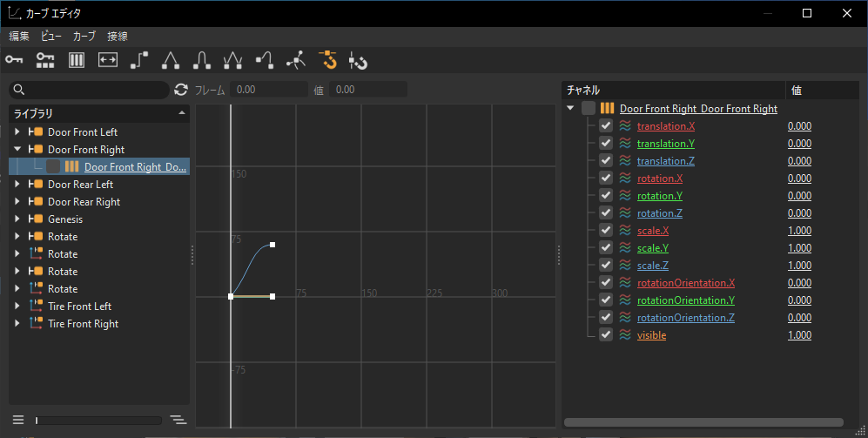868x438 pixels.
Task: Click the refresh icon beside the search box
Action: (x=181, y=89)
